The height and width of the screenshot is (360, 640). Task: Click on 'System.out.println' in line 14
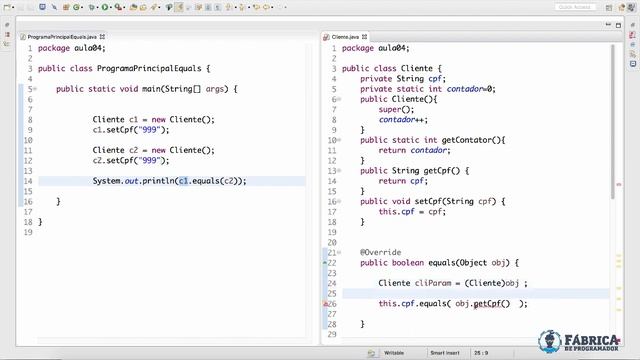pyautogui.click(x=133, y=181)
